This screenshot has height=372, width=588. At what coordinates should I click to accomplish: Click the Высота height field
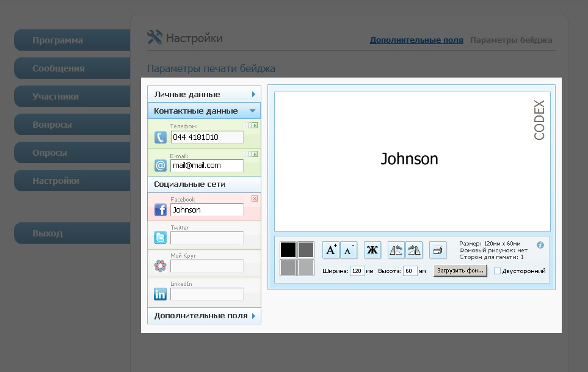click(x=410, y=271)
